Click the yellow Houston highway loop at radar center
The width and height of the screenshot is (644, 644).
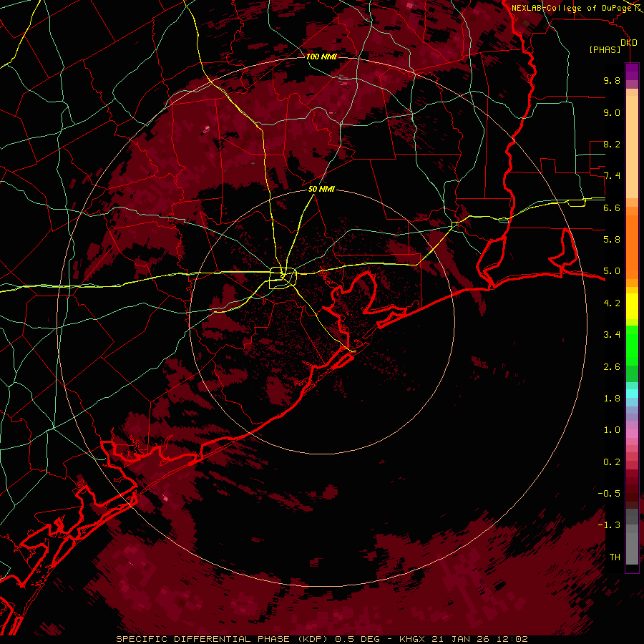[x=283, y=278]
